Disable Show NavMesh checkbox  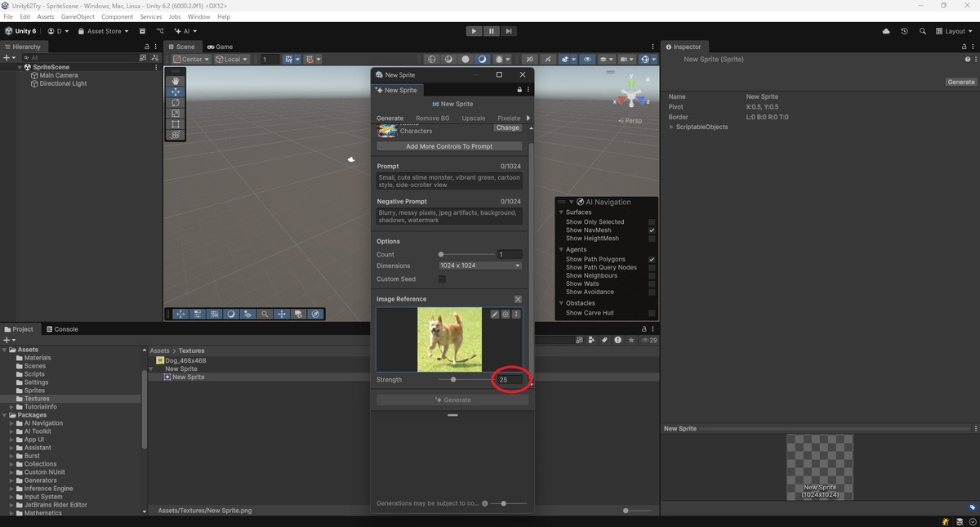tap(652, 230)
